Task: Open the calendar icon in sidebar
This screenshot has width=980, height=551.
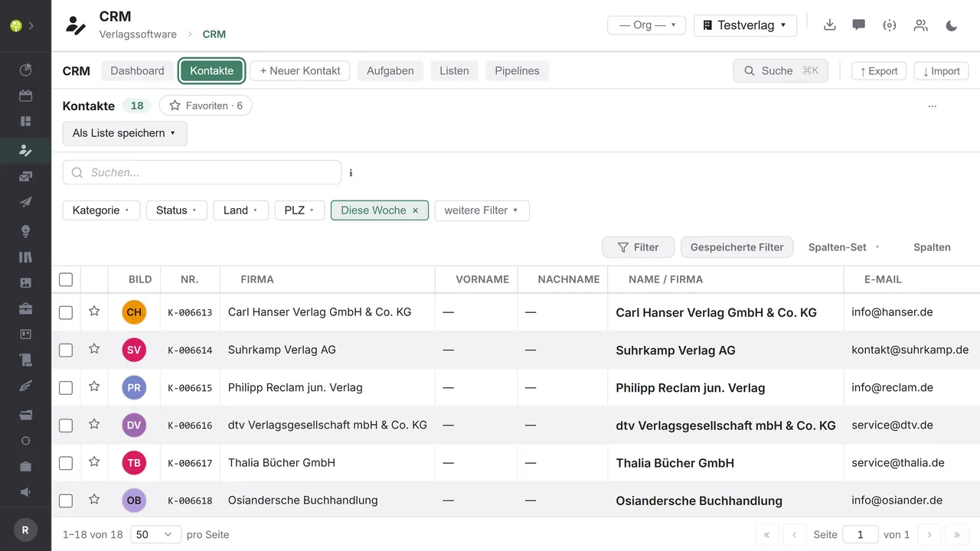Action: [25, 96]
